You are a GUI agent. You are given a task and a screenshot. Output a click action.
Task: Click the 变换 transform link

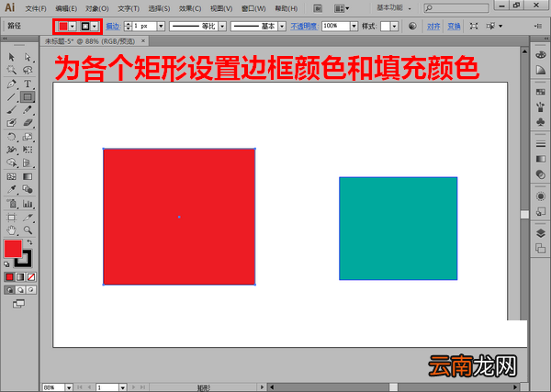[x=454, y=27]
